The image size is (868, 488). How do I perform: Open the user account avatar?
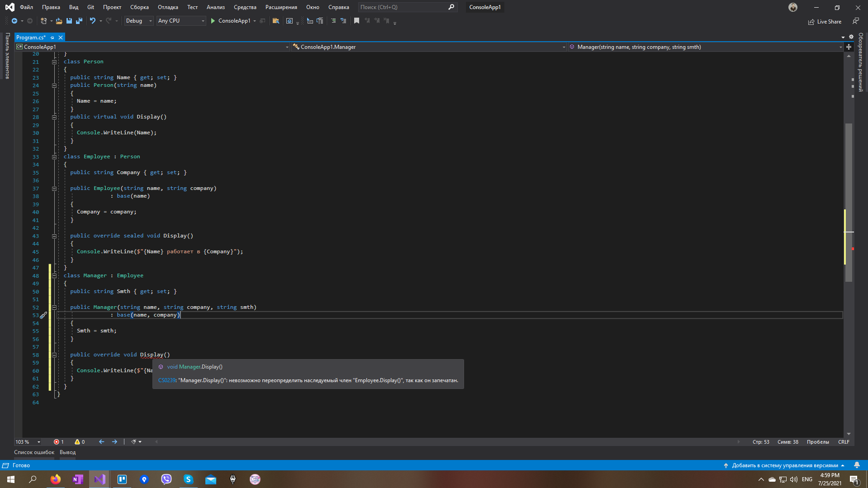793,7
